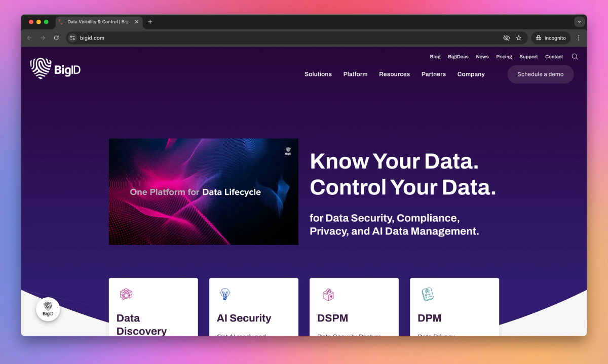Image resolution: width=608 pixels, height=364 pixels.
Task: Click the Data Discovery card icon
Action: (x=126, y=294)
